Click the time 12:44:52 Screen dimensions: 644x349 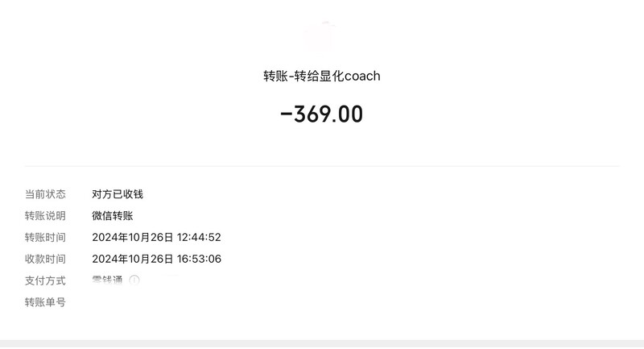click(x=199, y=237)
